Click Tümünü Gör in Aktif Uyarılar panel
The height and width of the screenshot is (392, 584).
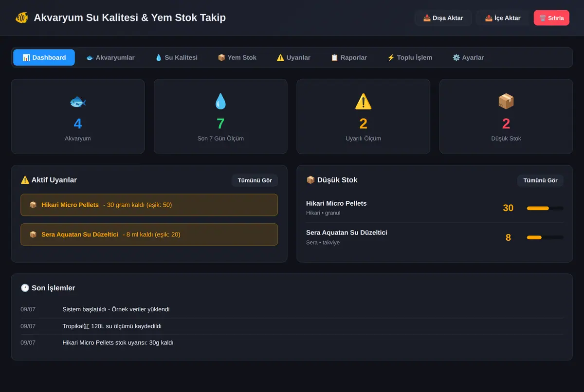(255, 180)
